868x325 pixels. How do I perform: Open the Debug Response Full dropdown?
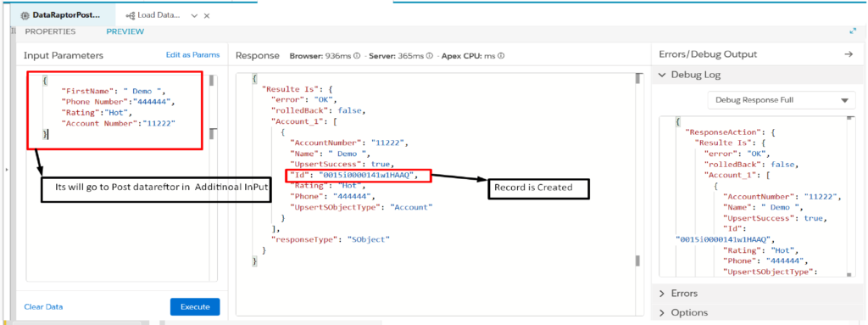(x=782, y=100)
